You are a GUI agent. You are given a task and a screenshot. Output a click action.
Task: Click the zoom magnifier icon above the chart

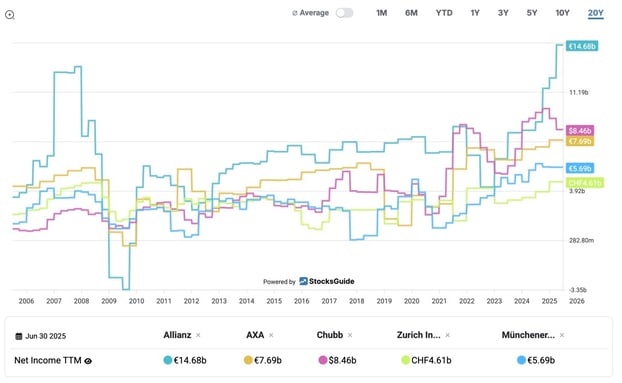[10, 15]
